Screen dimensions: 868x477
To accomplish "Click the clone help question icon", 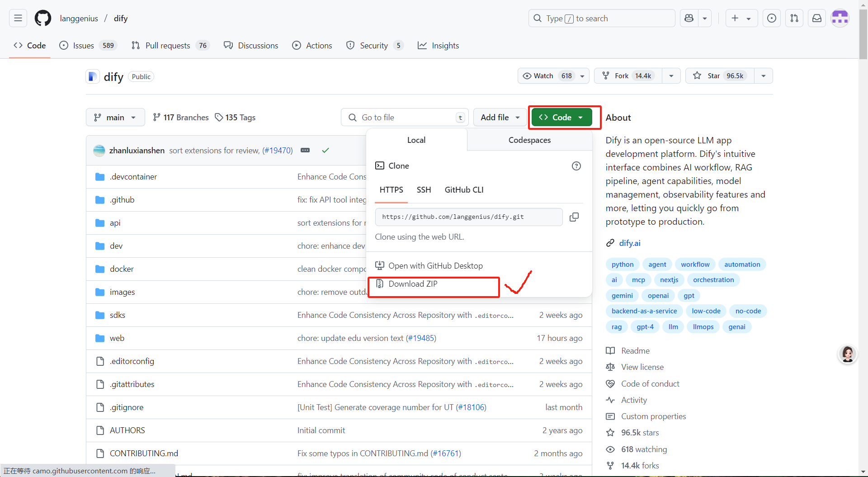I will pyautogui.click(x=576, y=166).
